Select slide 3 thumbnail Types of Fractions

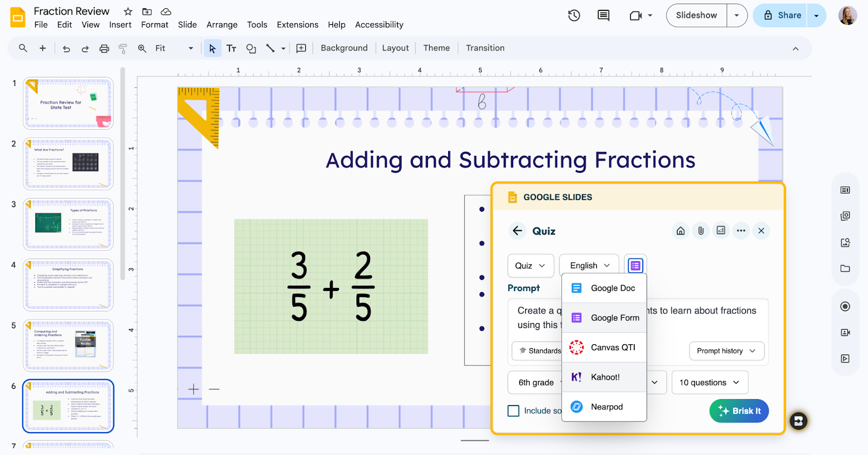click(68, 224)
